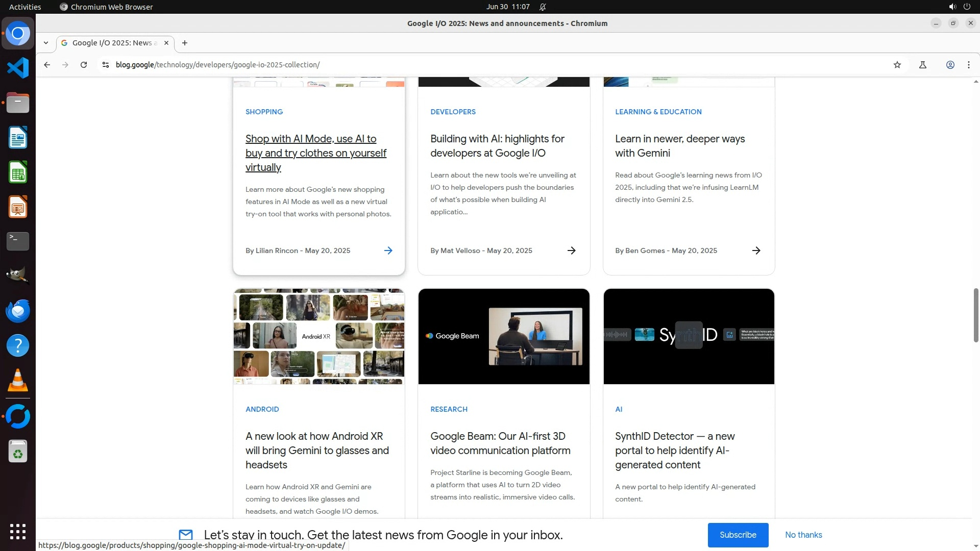Open a new tab with plus button
The image size is (980, 551).
185,43
